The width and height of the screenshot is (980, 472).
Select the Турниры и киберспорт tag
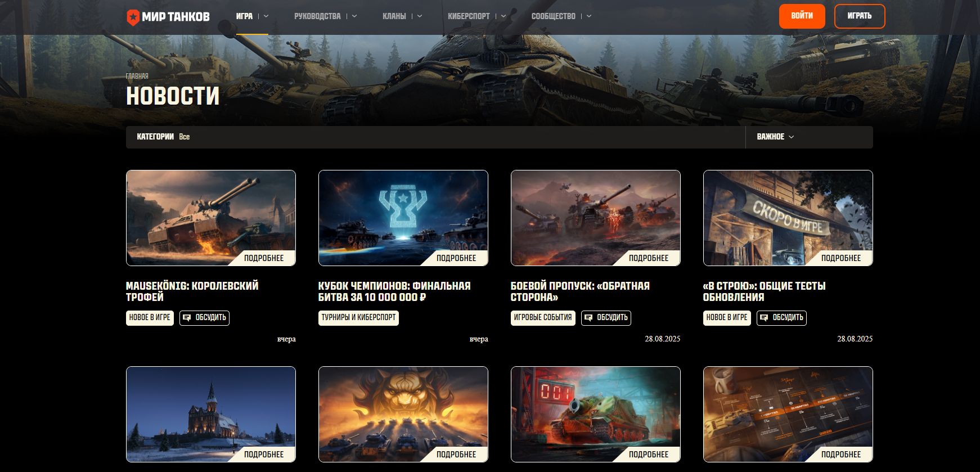pos(358,318)
